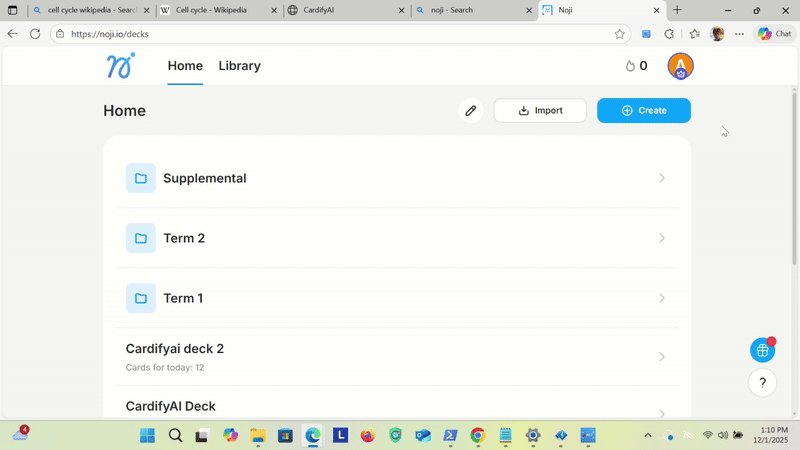Go back with the browser back arrow
Viewport: 800px width, 450px height.
(x=12, y=34)
